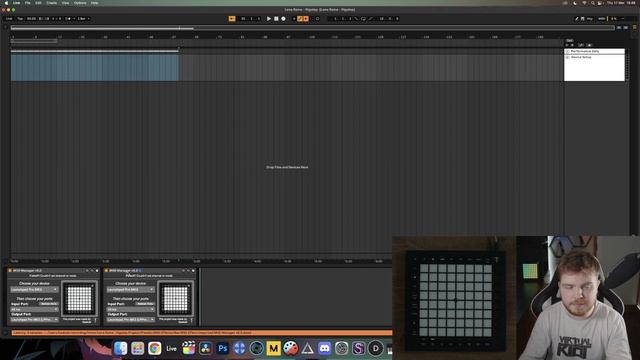The image size is (640, 360).
Task: Click Refresh Ports in left MIDI Manager
Action: coord(49,304)
